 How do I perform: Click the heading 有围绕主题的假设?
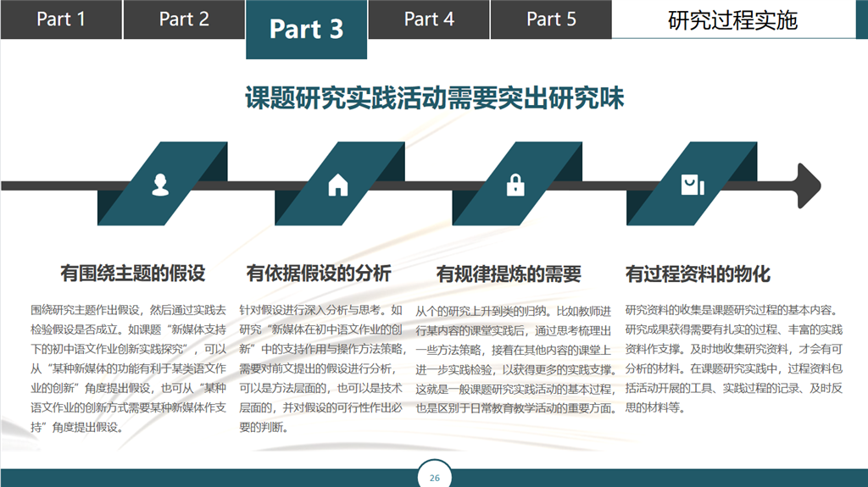(133, 274)
